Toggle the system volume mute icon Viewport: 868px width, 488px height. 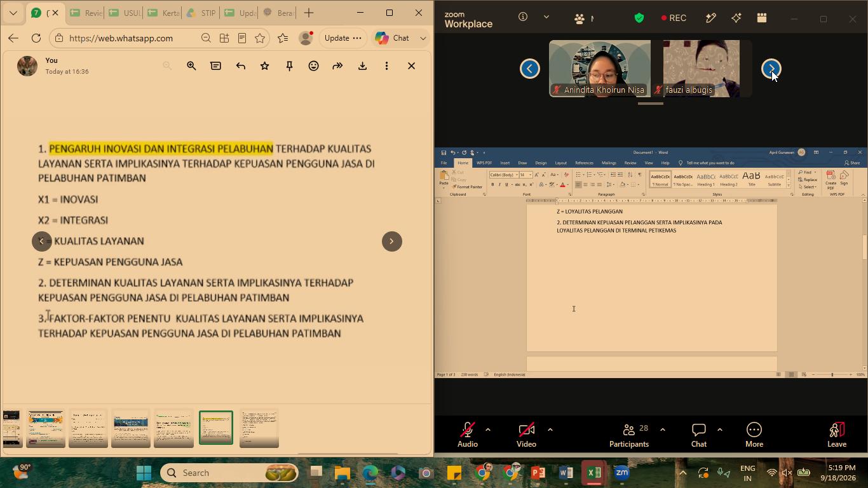787,473
